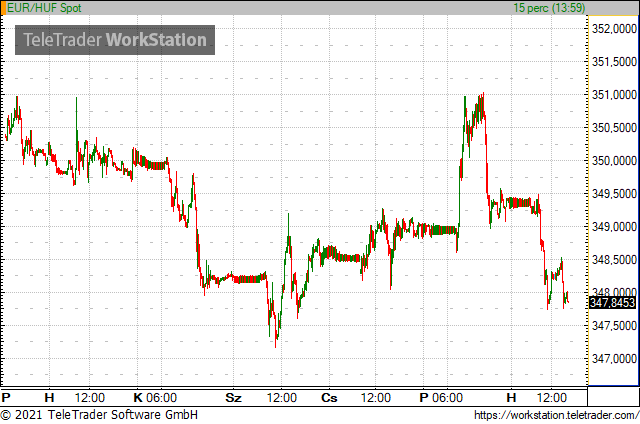
Task: Click the 352,0000 price axis label
Action: pyautogui.click(x=614, y=29)
